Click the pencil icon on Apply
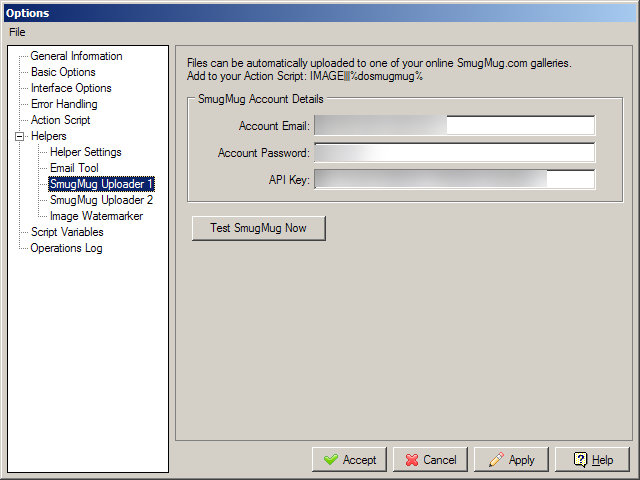This screenshot has width=640, height=480. coord(496,460)
